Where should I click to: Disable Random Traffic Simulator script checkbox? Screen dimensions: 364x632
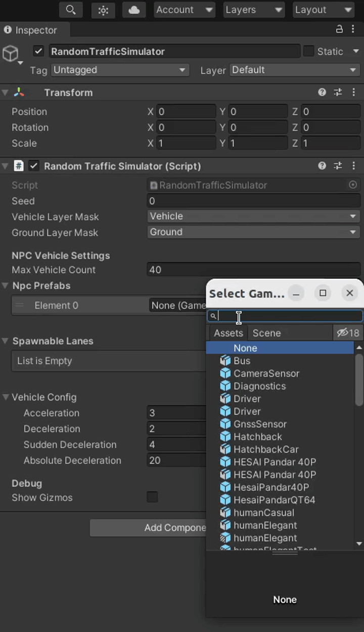[x=34, y=165]
